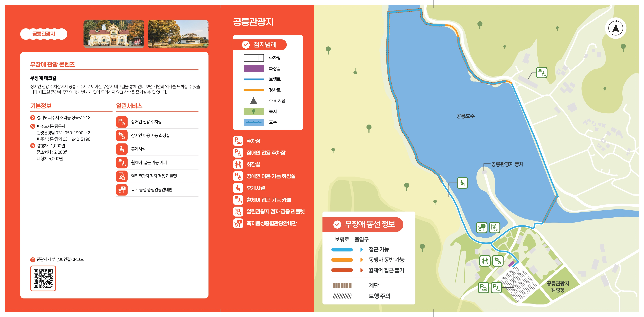Screen dimensions: 644x317
Task: Click the white 장애인 전용 주차장 legend icon
Action: (238, 153)
